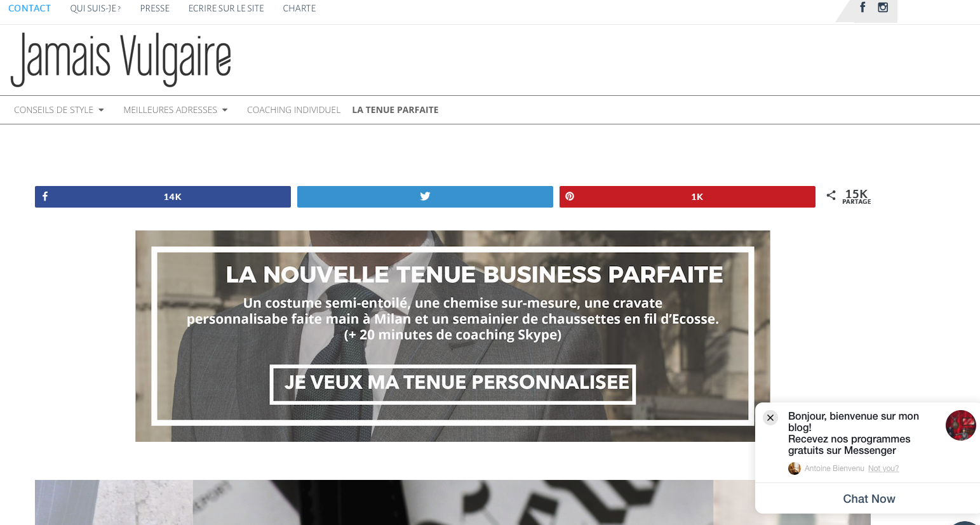Open La Tenue Parfaite menu item

[x=395, y=110]
